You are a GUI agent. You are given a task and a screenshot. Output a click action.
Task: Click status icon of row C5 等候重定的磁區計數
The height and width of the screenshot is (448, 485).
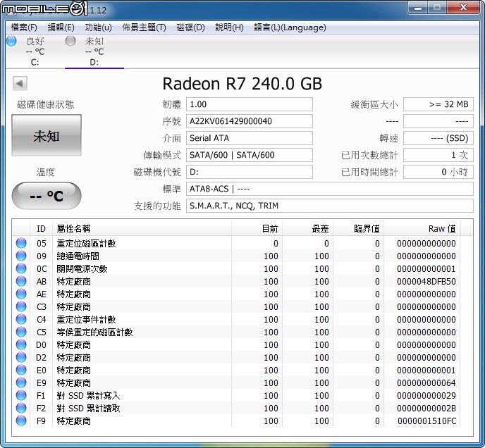[x=21, y=332]
